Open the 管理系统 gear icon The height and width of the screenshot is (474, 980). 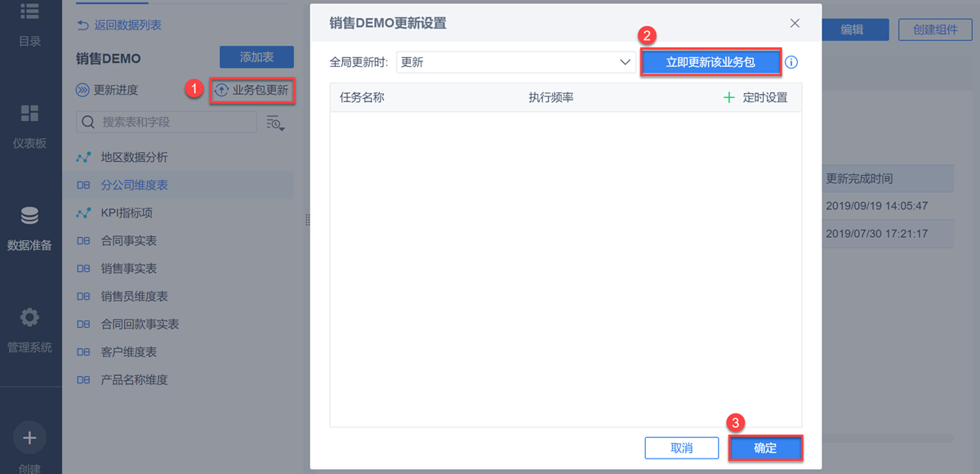pos(29,317)
